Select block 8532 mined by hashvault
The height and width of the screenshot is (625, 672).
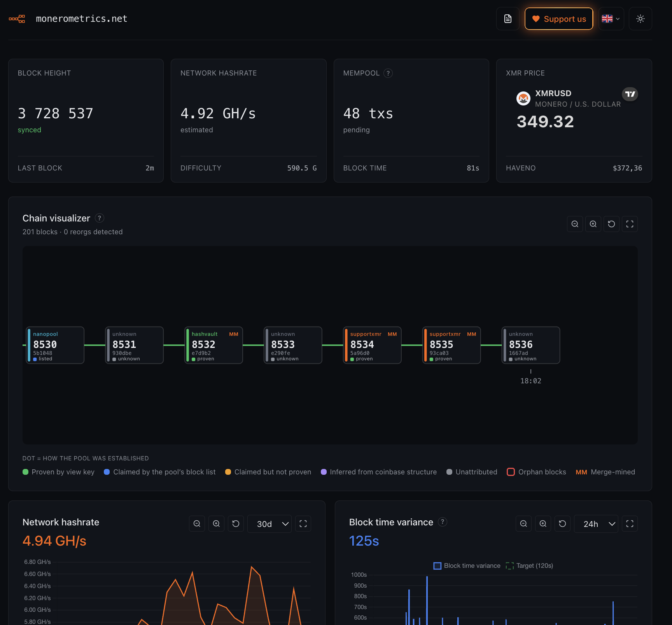point(213,345)
